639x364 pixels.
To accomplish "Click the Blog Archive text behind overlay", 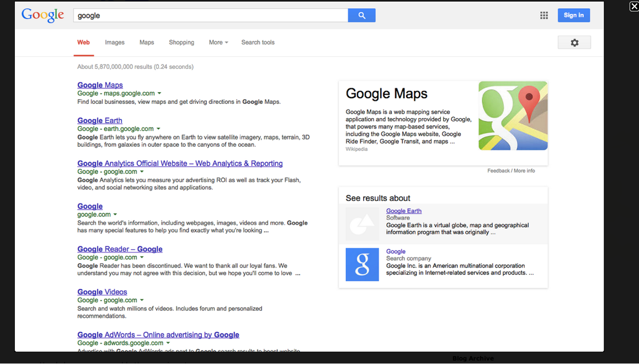I will point(473,358).
